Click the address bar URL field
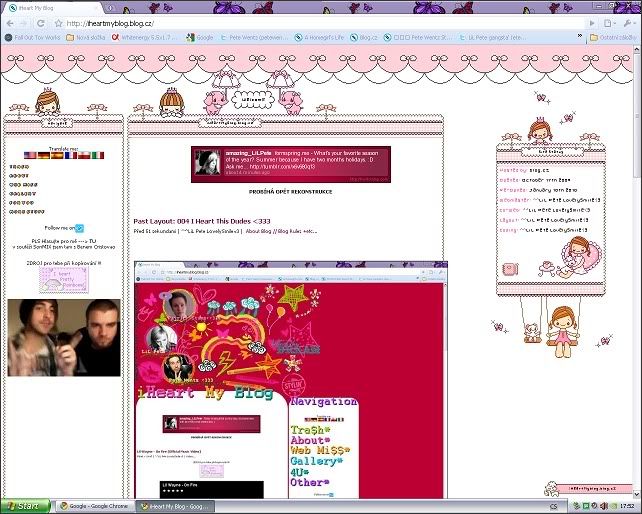Screen dimensions: 642x514 pos(300,21)
